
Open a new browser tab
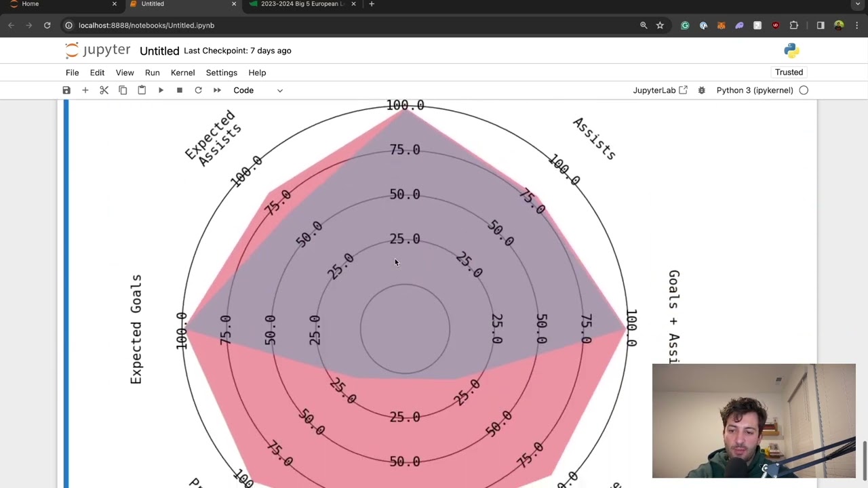(x=372, y=4)
